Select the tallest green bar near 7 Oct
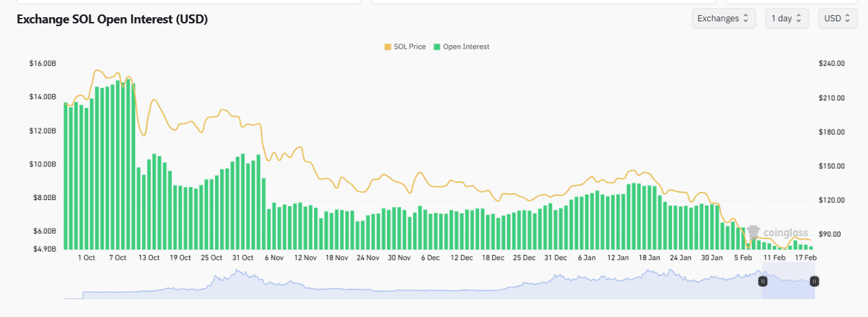The image size is (868, 317). pyautogui.click(x=128, y=165)
